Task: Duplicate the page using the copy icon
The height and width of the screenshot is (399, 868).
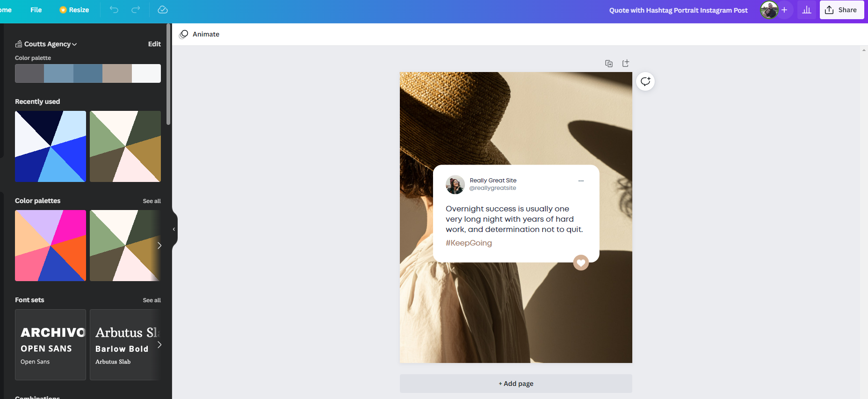Action: [609, 64]
